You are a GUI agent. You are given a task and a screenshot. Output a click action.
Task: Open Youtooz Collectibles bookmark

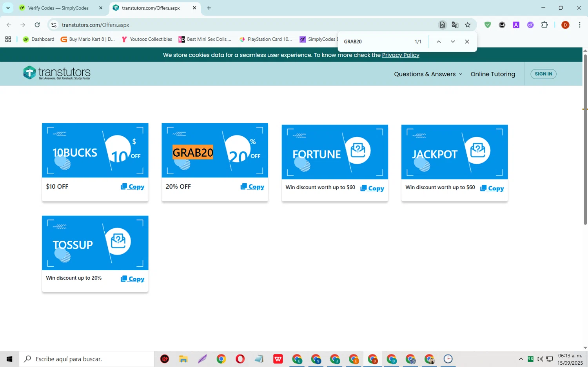pyautogui.click(x=147, y=39)
